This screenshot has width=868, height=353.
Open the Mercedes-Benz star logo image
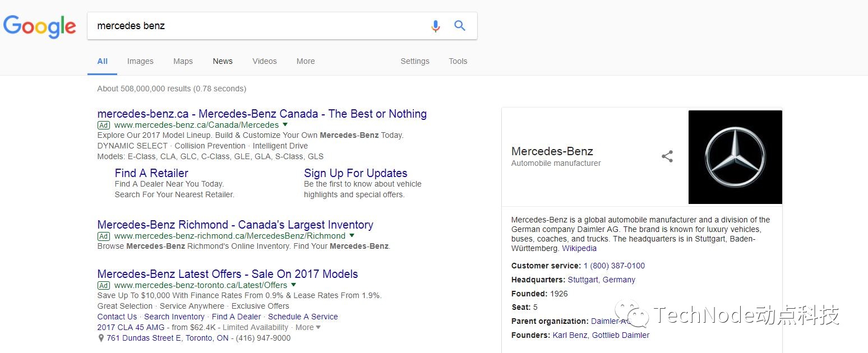pyautogui.click(x=735, y=157)
